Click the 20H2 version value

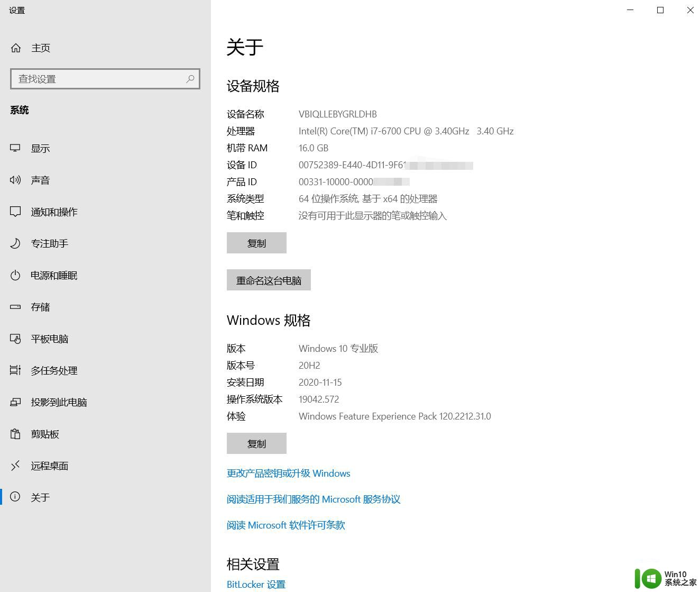pos(309,366)
